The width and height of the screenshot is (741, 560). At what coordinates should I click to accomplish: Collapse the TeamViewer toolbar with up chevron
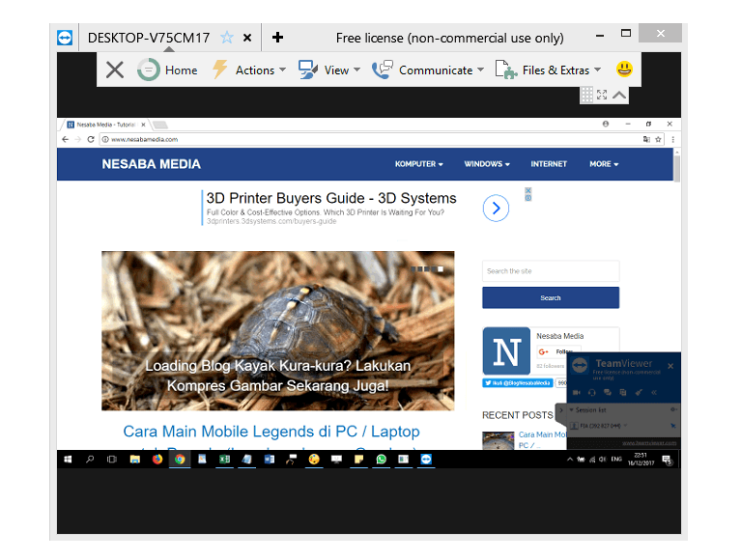[619, 95]
